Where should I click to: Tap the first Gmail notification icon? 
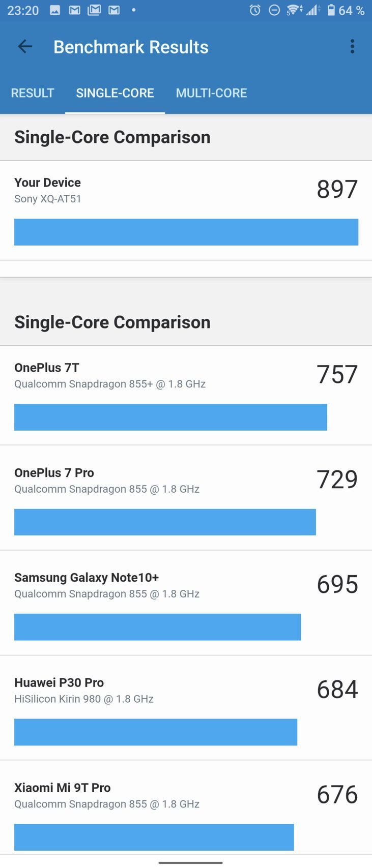click(74, 10)
